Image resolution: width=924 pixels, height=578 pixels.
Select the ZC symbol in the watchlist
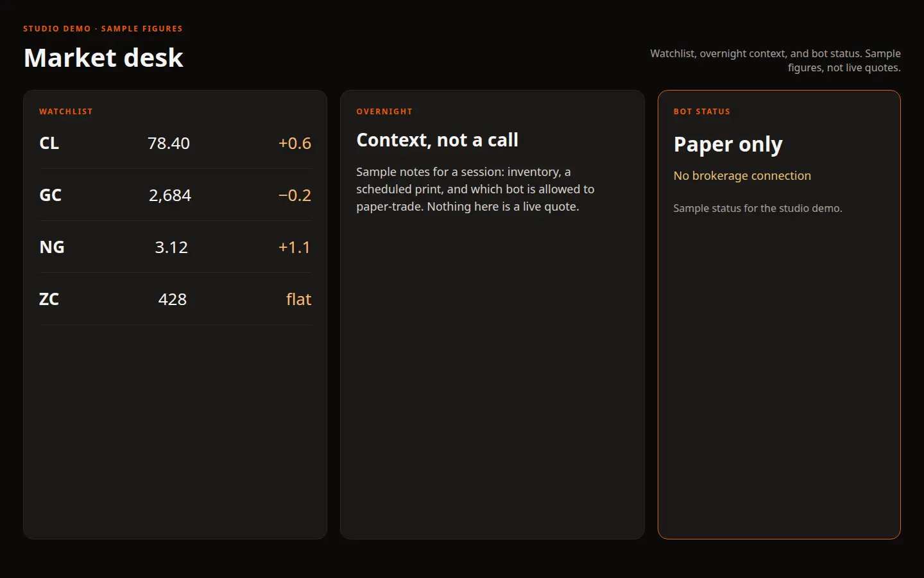(x=49, y=299)
